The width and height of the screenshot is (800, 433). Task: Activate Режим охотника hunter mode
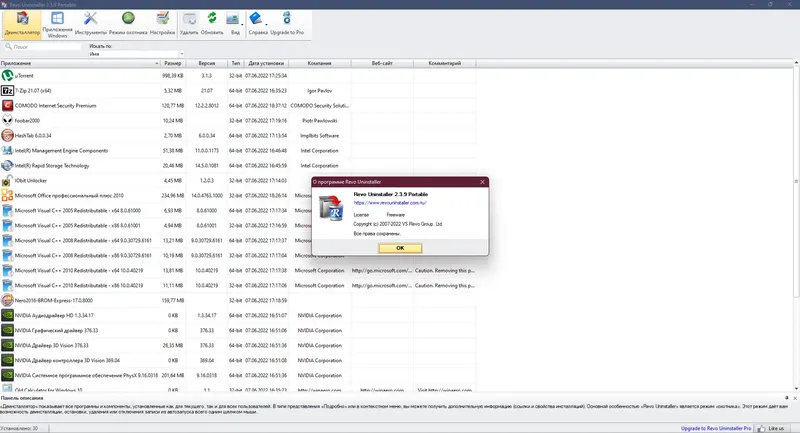(x=128, y=24)
